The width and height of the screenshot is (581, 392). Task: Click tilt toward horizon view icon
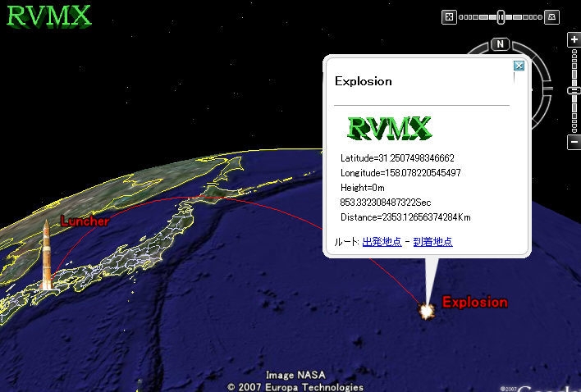pos(551,16)
